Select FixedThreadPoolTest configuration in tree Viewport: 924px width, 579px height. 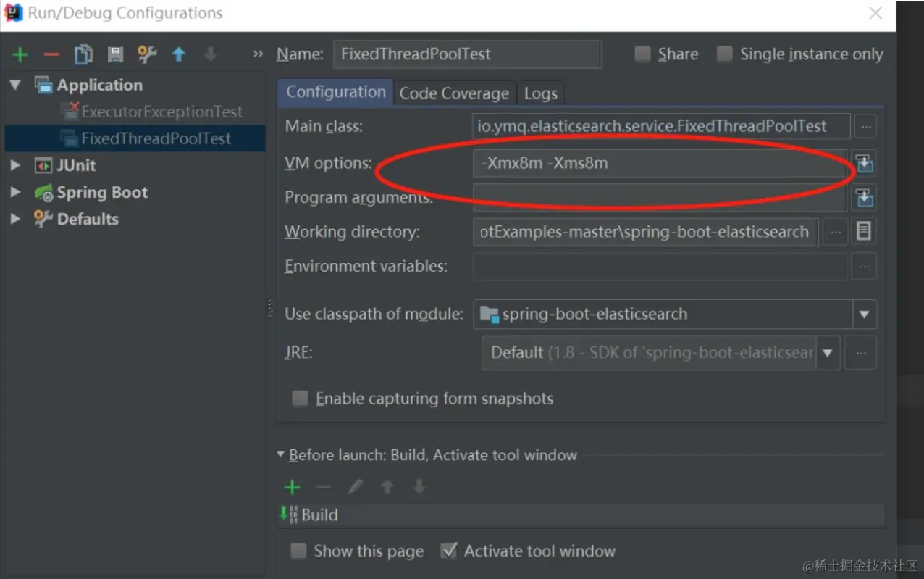tap(156, 138)
